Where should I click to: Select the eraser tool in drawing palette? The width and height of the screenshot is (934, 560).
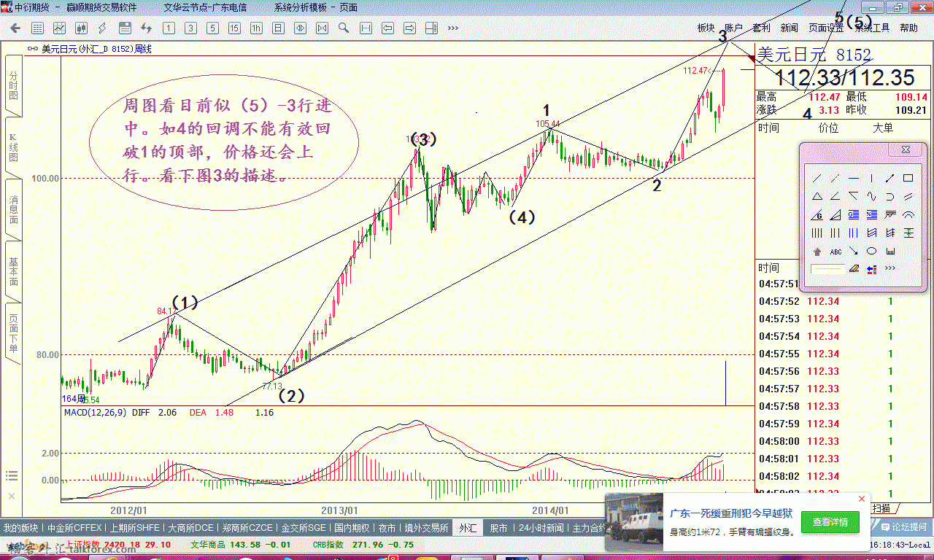tap(854, 268)
